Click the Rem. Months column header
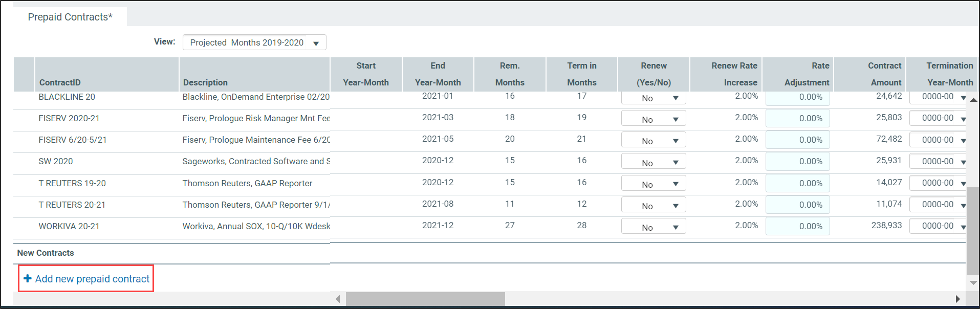The image size is (980, 309). click(510, 75)
